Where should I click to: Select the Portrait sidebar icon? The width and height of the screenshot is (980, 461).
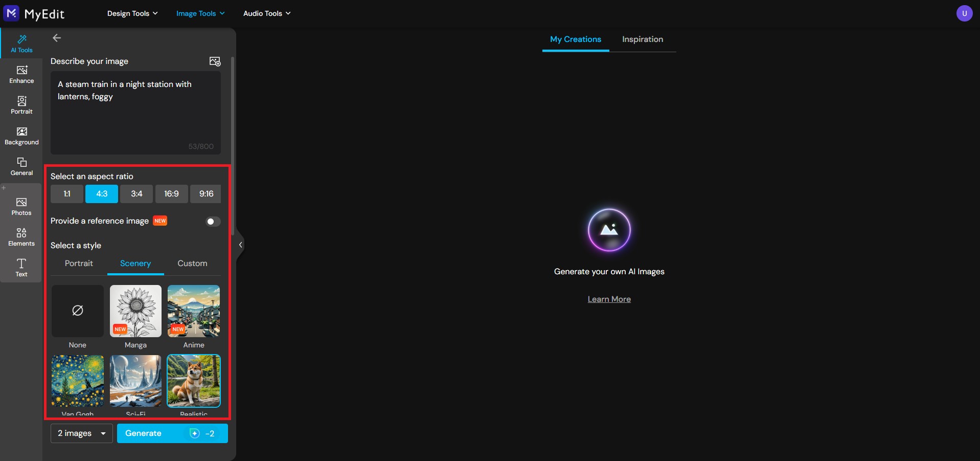pos(21,105)
